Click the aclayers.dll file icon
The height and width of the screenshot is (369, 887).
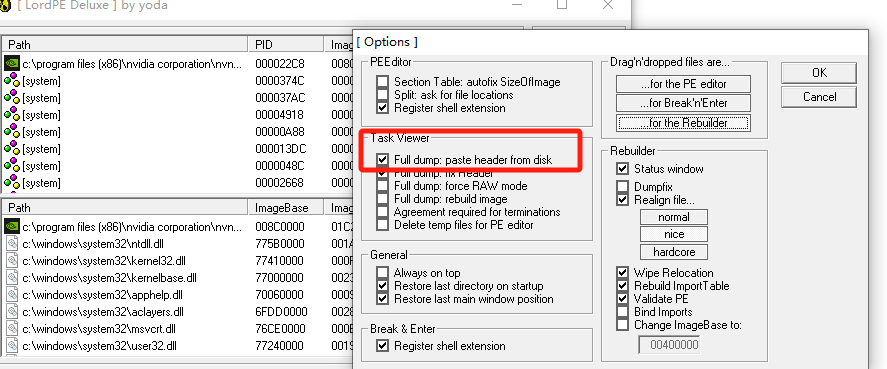[x=12, y=312]
